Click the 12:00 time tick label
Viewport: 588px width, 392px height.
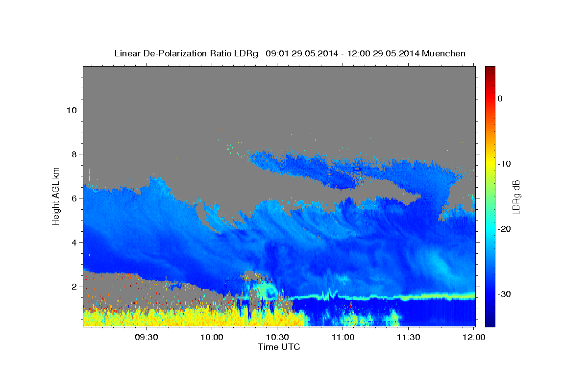[474, 338]
